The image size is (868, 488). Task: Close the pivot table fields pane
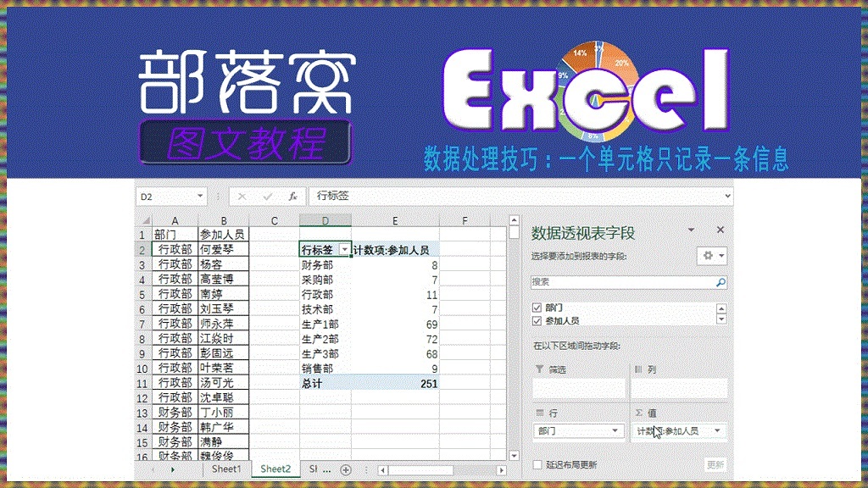[721, 230]
